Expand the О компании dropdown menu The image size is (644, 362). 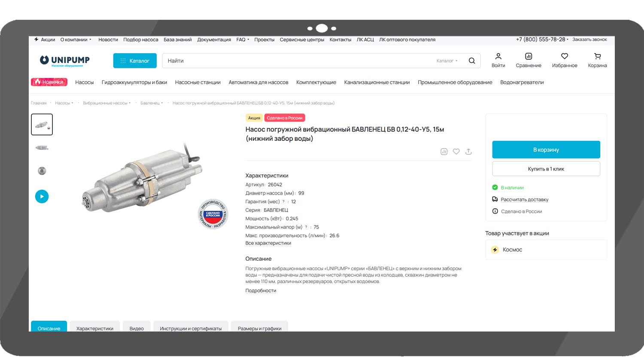pos(76,40)
